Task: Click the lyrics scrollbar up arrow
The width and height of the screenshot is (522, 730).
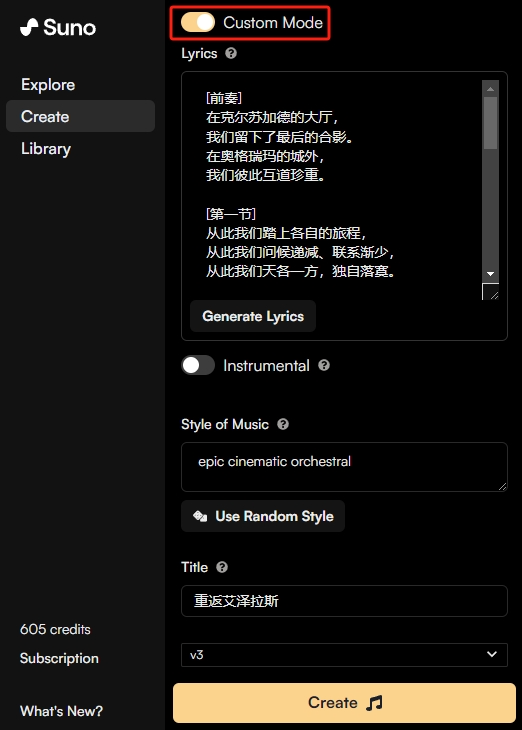Action: point(490,88)
